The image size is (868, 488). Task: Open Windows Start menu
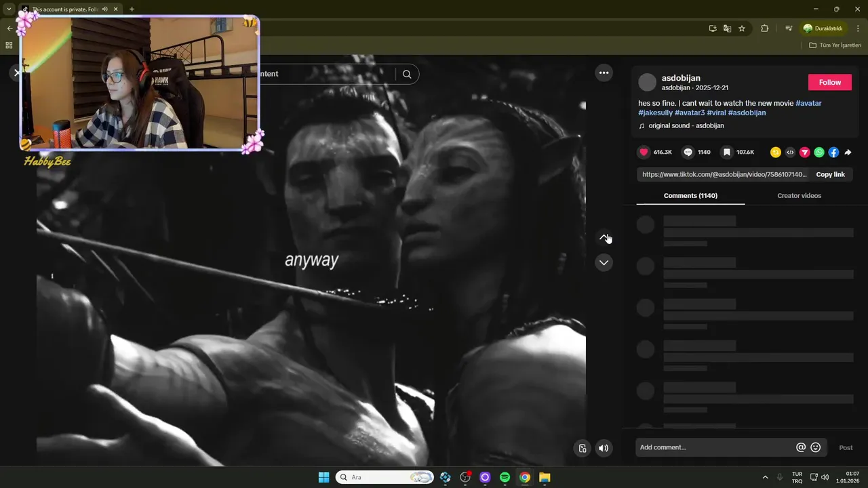[323, 477]
